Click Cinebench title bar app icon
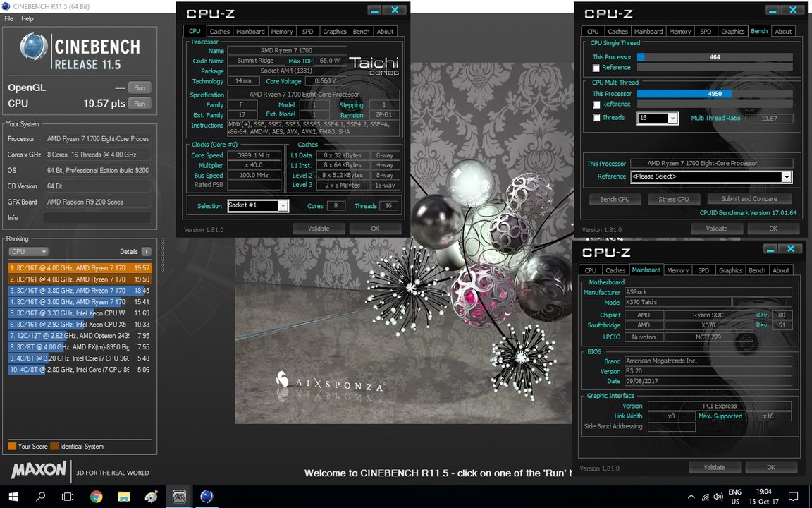 click(6, 7)
